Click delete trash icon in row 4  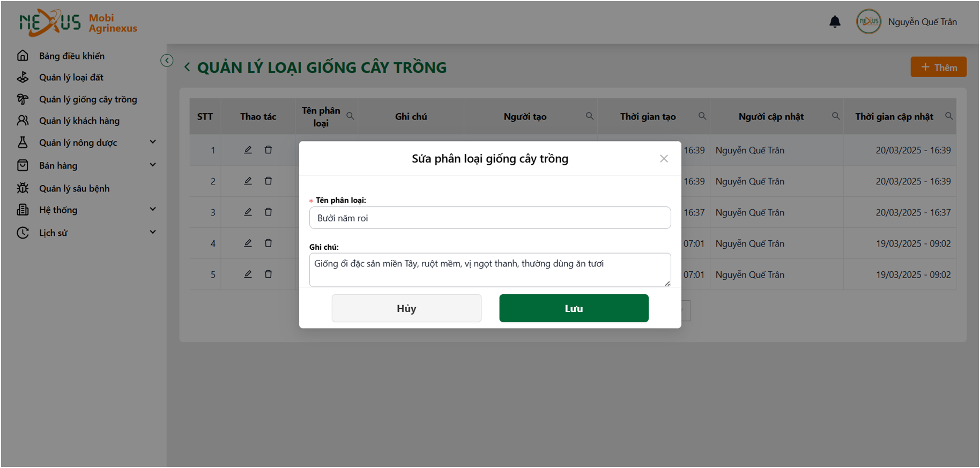268,243
